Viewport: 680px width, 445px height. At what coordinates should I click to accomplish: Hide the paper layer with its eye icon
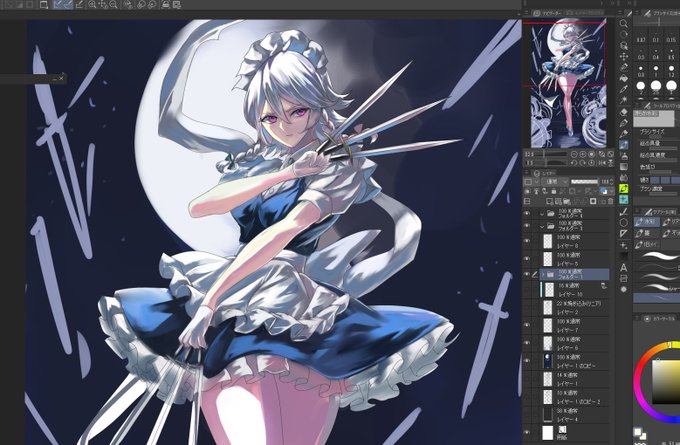(x=527, y=432)
